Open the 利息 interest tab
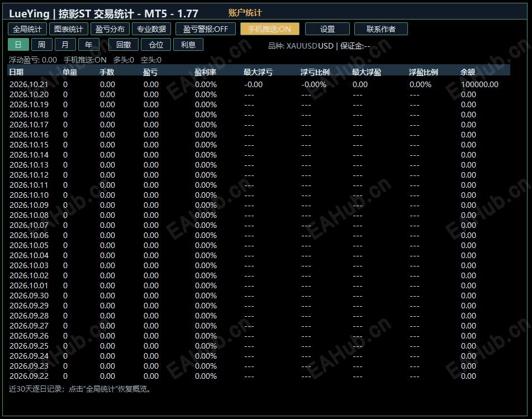This screenshot has width=532, height=419. click(188, 45)
